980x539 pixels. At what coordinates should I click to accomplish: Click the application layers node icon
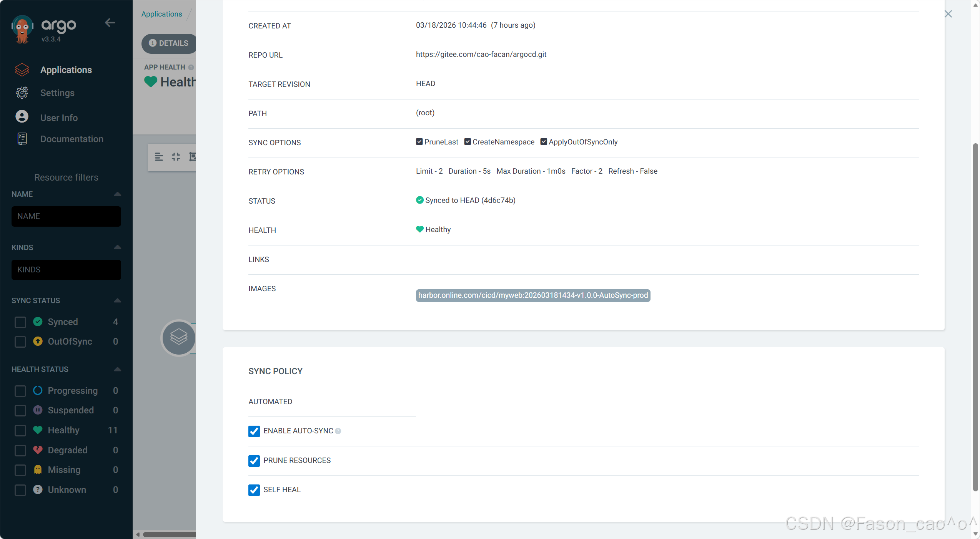pos(179,337)
